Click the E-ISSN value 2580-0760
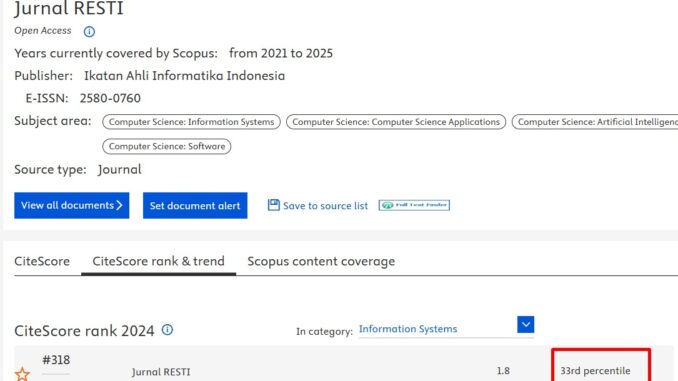678x381 pixels. pos(110,98)
